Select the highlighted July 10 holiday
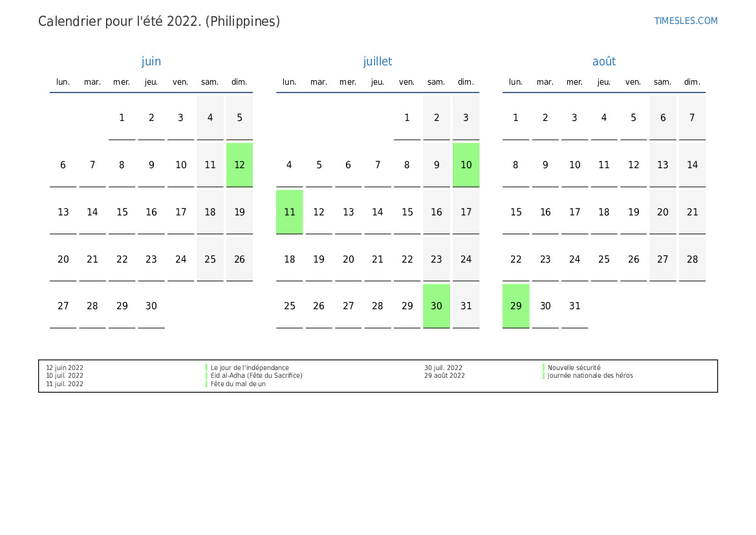Viewport: 756px width, 535px height. click(466, 165)
